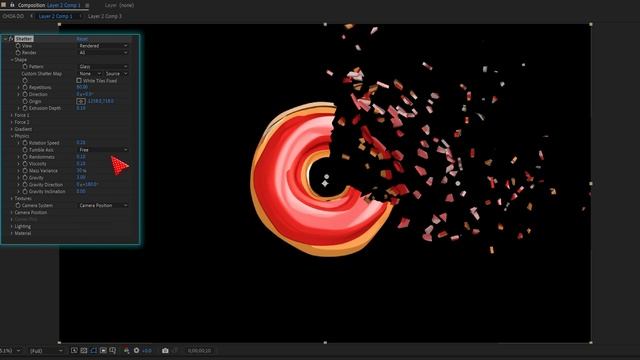Click the lock icon on Composition panel tab
640x360 pixels.
click(12, 5)
